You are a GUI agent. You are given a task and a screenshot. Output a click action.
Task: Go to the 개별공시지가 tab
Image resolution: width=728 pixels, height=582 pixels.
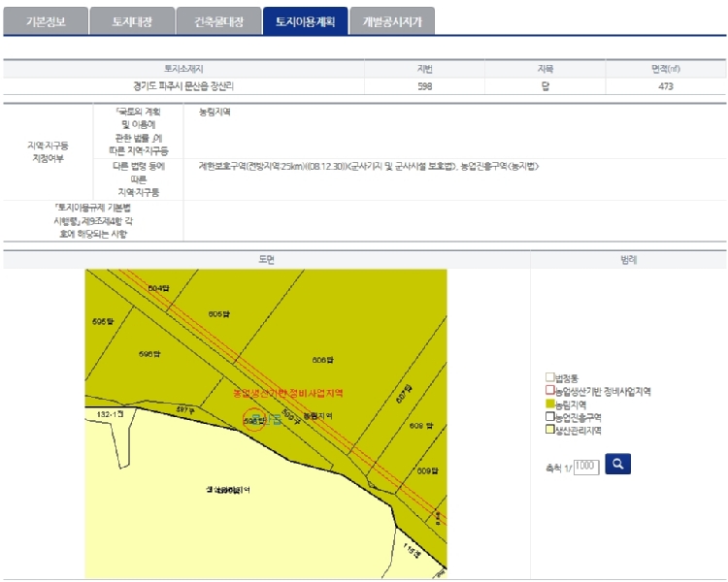[x=392, y=21]
